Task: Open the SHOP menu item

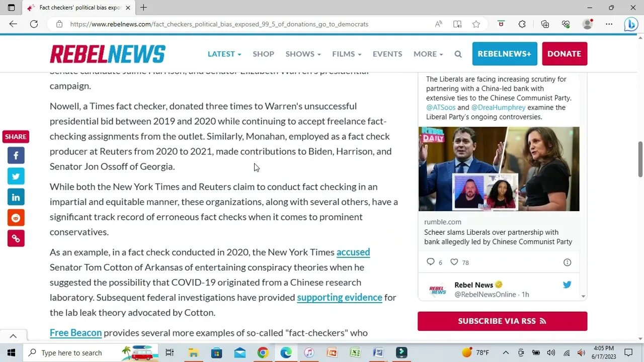Action: point(264,54)
